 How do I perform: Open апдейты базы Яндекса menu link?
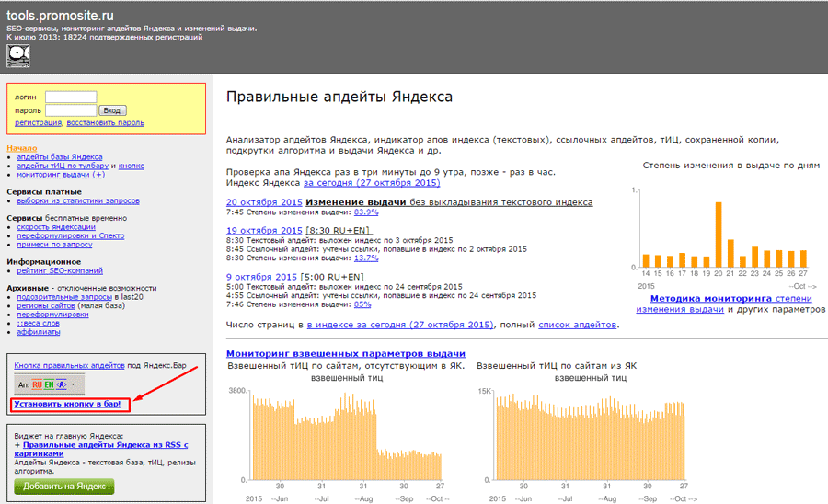pos(59,156)
